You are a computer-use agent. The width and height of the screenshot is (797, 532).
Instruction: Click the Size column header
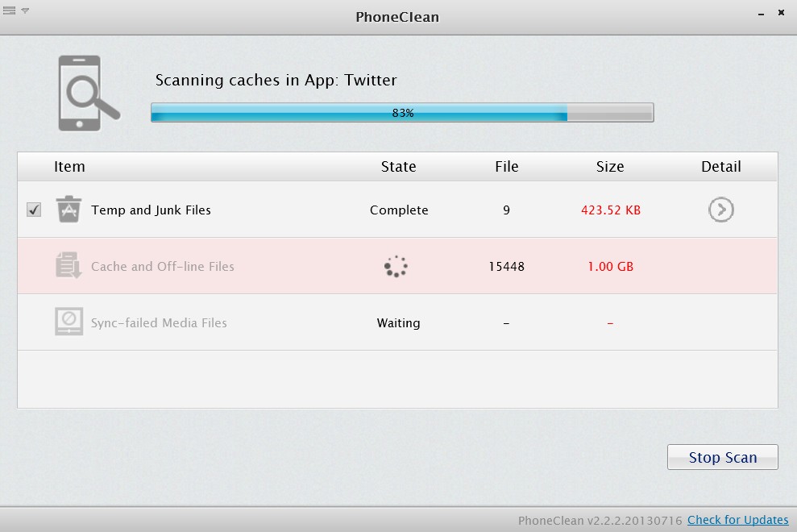point(610,166)
